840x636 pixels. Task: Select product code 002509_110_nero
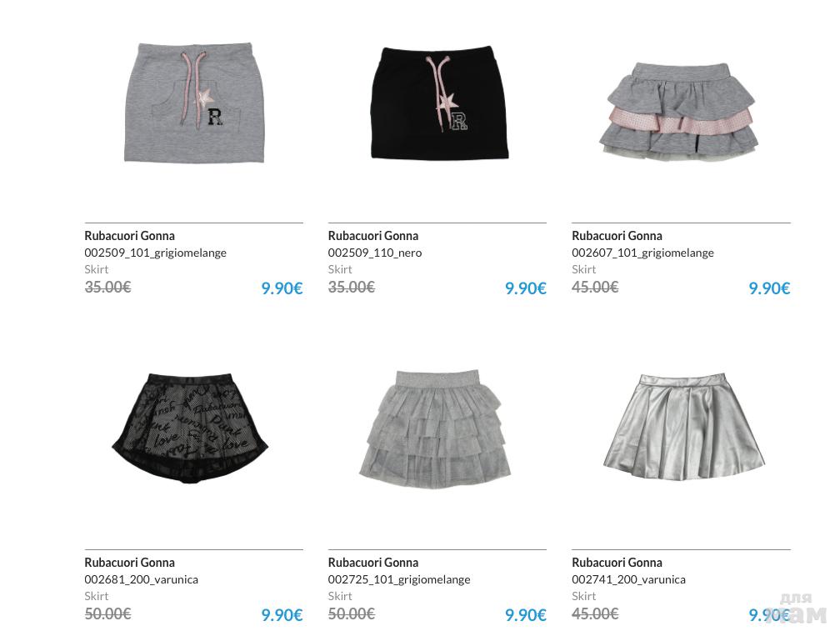click(x=375, y=253)
